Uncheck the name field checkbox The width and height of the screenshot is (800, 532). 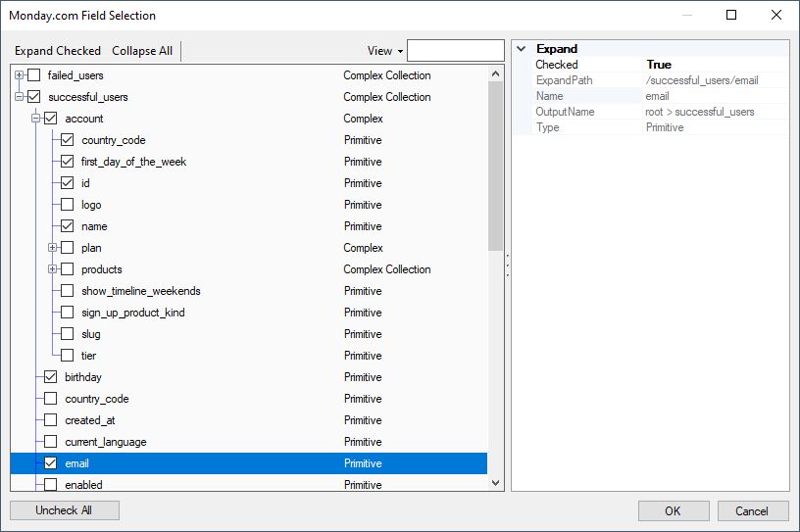tap(67, 226)
